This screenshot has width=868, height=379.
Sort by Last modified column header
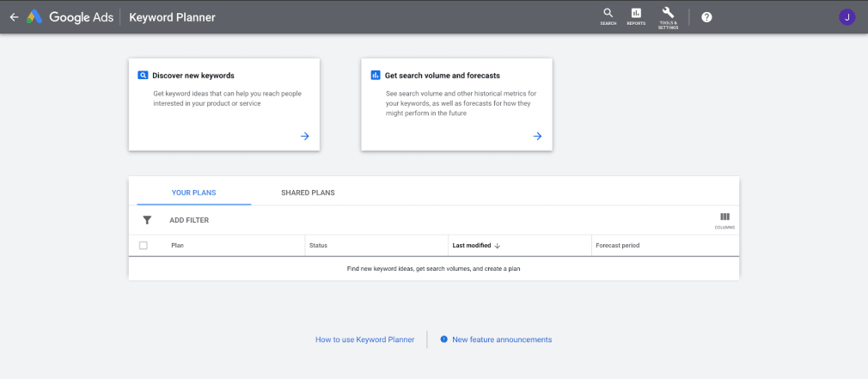pyautogui.click(x=472, y=246)
